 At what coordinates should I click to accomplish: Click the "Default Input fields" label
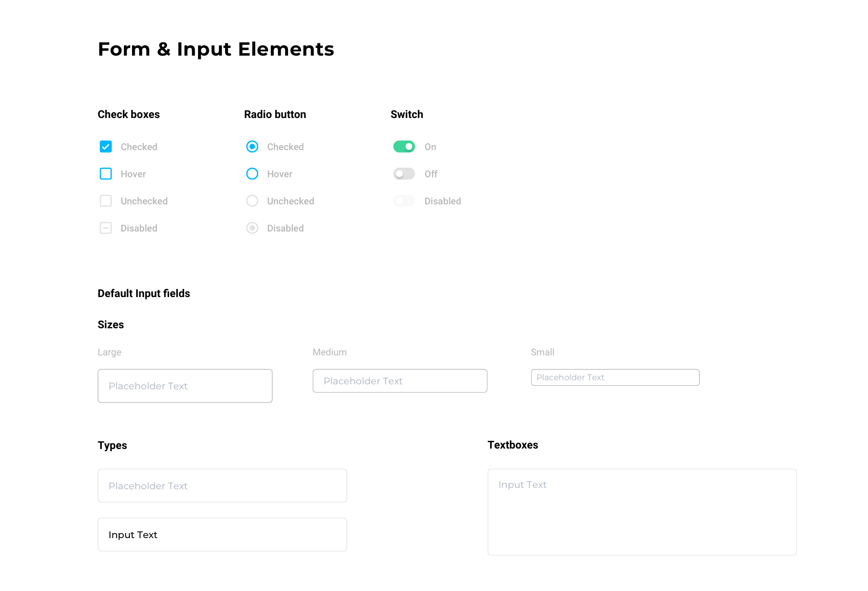coord(144,293)
